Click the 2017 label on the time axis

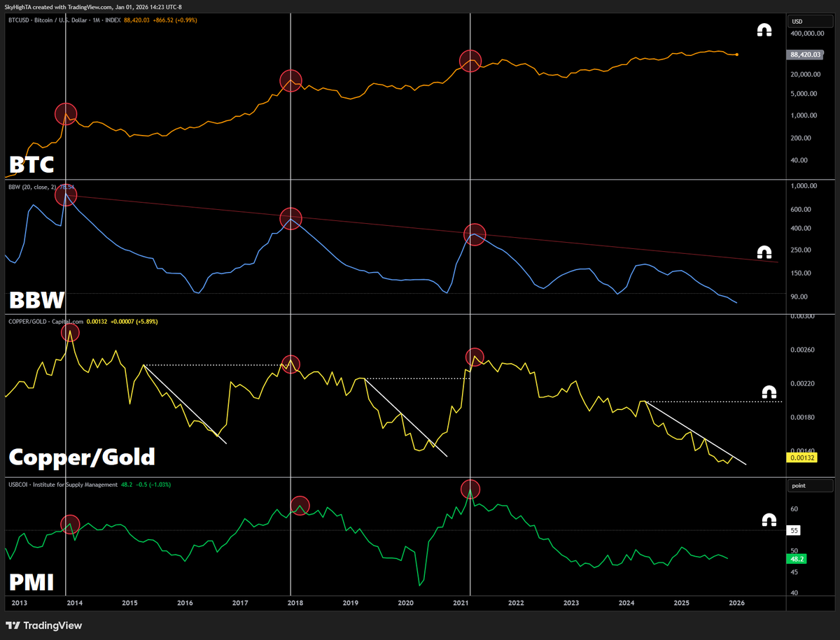(240, 602)
